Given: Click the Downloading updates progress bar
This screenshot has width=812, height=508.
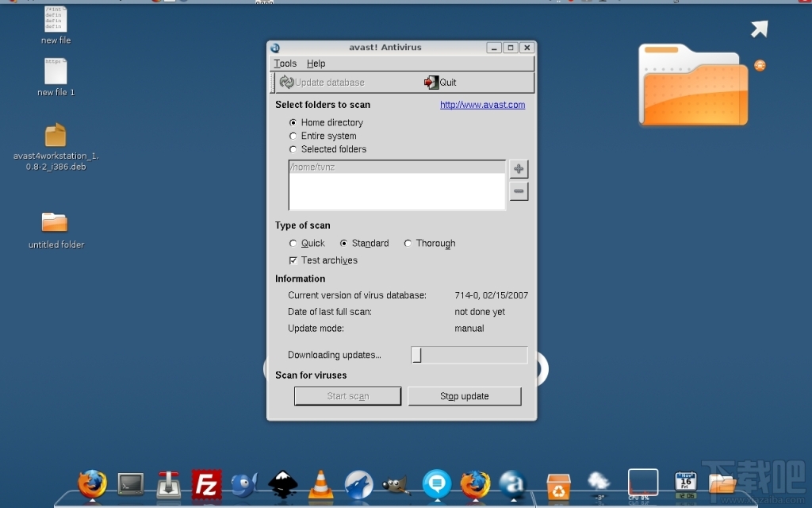Looking at the screenshot, I should coord(469,355).
